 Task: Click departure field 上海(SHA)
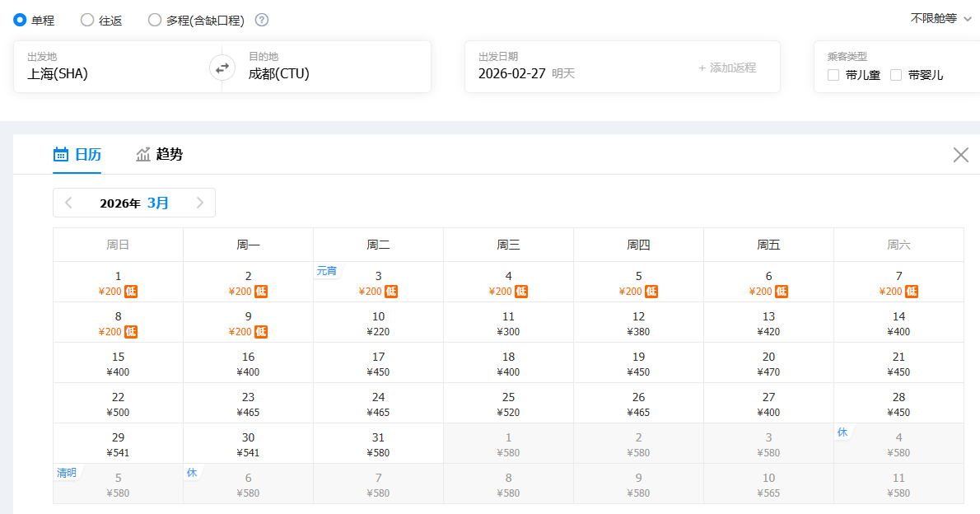tap(58, 73)
